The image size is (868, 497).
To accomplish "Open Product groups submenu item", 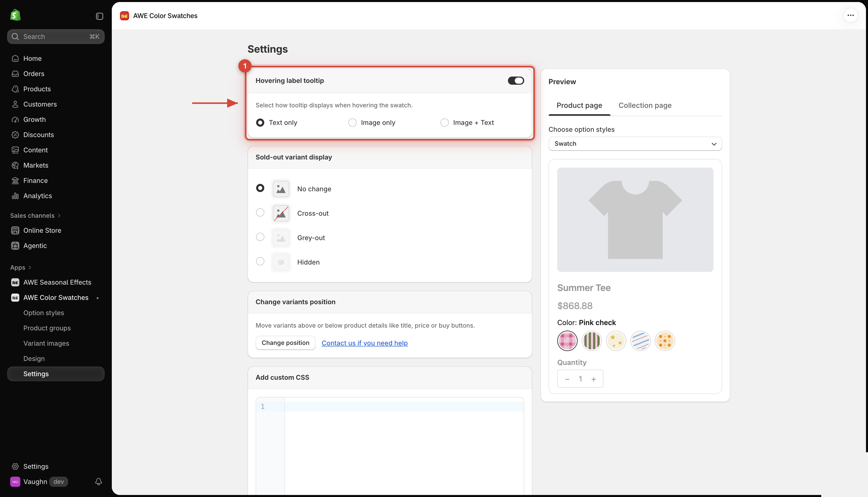I will click(x=47, y=328).
